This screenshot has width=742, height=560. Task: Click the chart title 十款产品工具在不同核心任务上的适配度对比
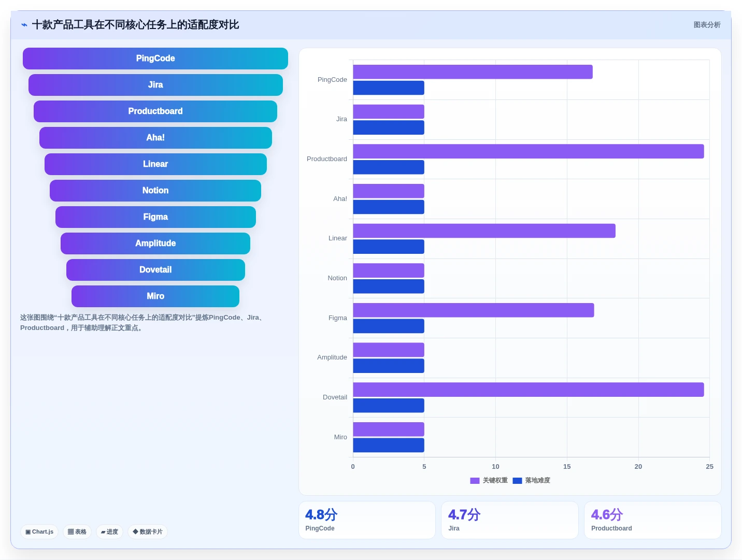(135, 25)
